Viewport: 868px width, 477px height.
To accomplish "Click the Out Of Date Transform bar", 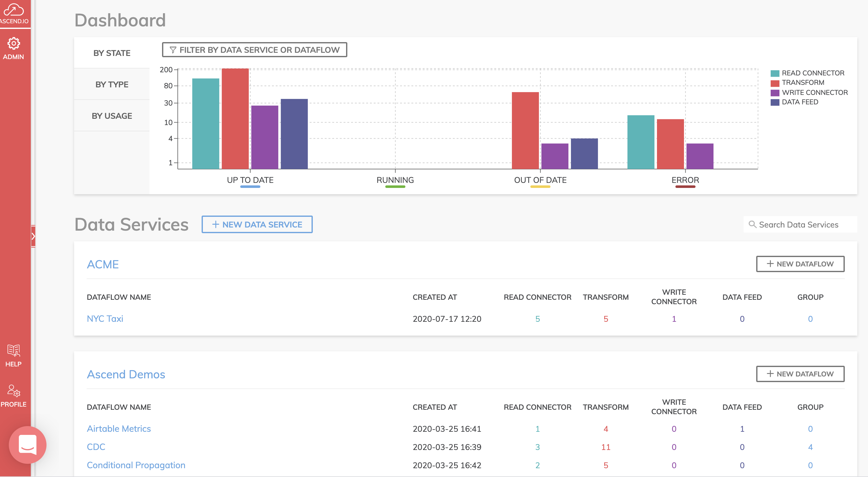I will pos(525,130).
